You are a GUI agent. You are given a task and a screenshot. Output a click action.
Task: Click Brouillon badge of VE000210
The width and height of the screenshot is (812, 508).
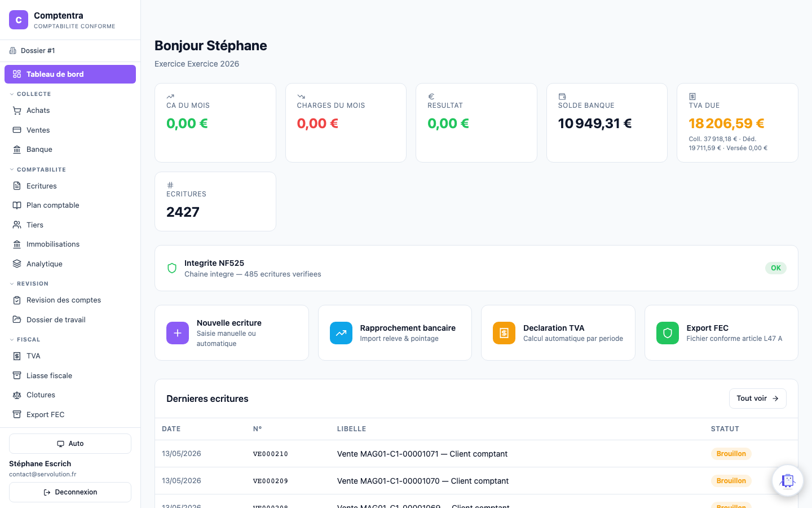(731, 454)
